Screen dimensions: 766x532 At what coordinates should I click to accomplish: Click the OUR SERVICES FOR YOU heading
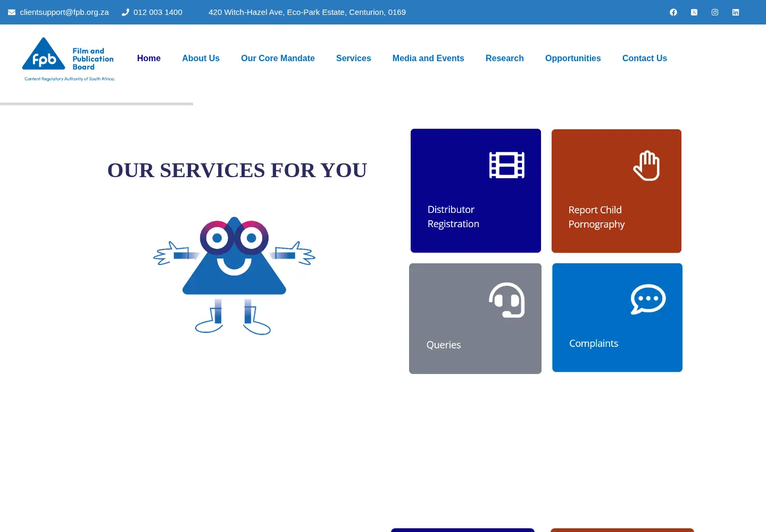237,170
